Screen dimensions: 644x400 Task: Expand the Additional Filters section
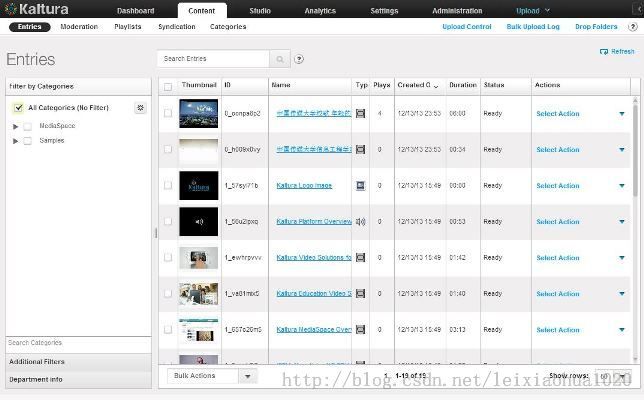(x=78, y=362)
